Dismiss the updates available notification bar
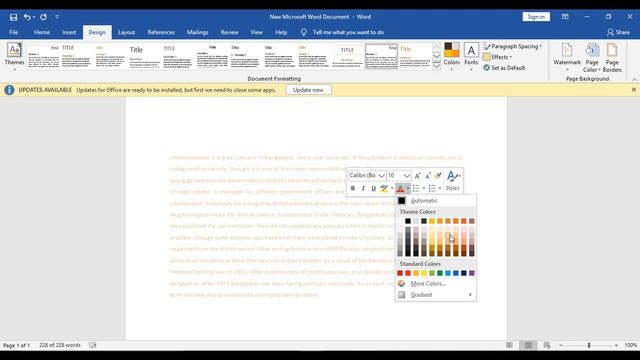This screenshot has width=640, height=360. click(x=633, y=90)
